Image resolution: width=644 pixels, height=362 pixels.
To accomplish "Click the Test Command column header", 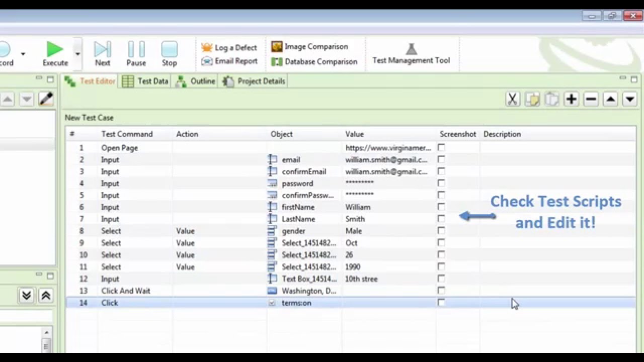I will pos(127,134).
